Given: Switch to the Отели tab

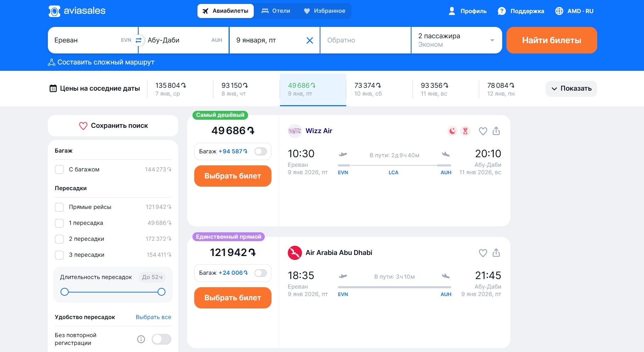Looking at the screenshot, I should pyautogui.click(x=276, y=11).
